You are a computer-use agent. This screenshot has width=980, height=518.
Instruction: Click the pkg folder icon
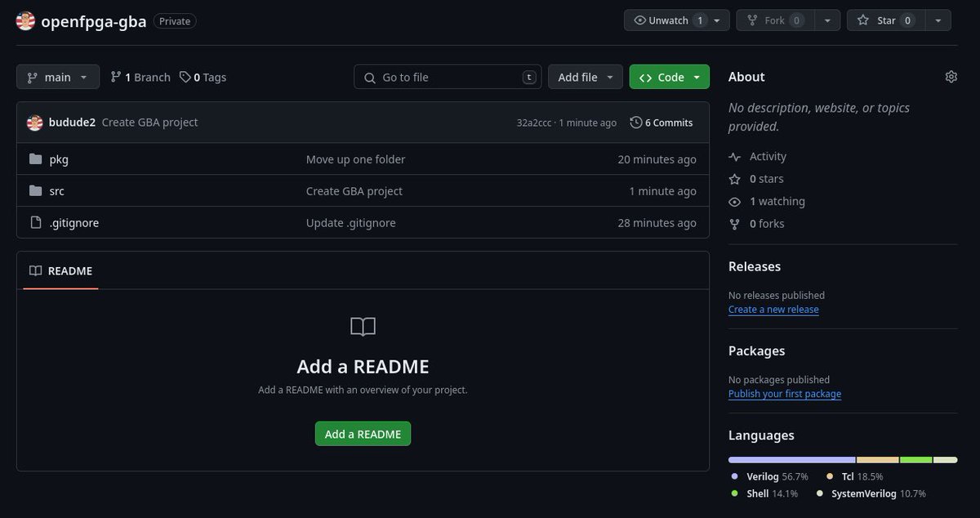click(x=35, y=159)
